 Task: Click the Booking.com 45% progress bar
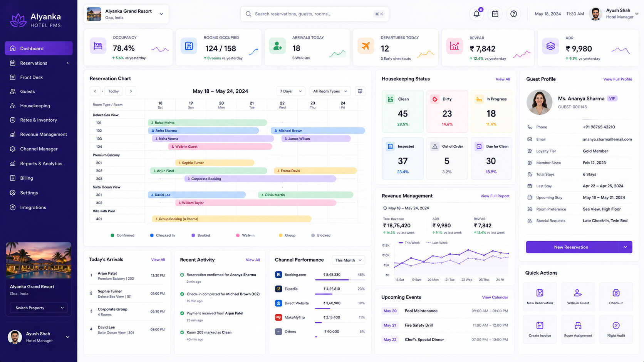[340, 280]
